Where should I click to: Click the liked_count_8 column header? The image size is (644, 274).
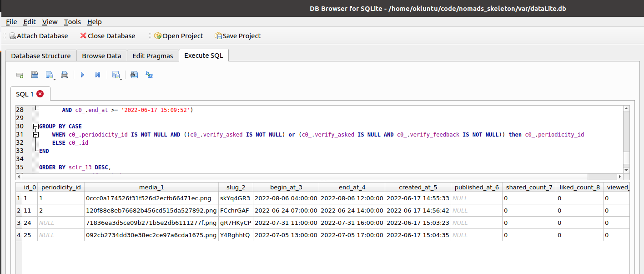(x=579, y=187)
